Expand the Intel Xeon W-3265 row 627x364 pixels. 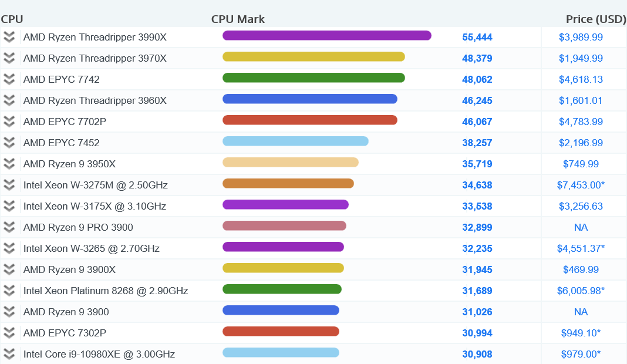point(9,248)
